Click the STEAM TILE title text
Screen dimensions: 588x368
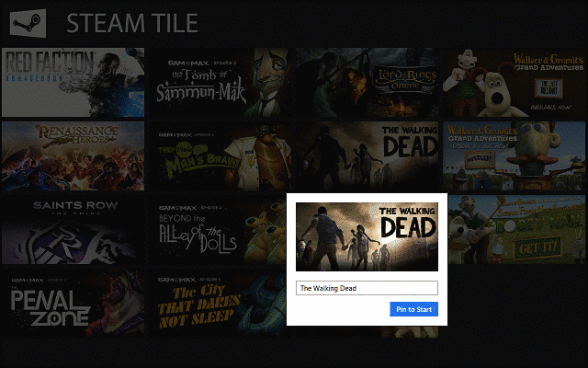tap(132, 23)
